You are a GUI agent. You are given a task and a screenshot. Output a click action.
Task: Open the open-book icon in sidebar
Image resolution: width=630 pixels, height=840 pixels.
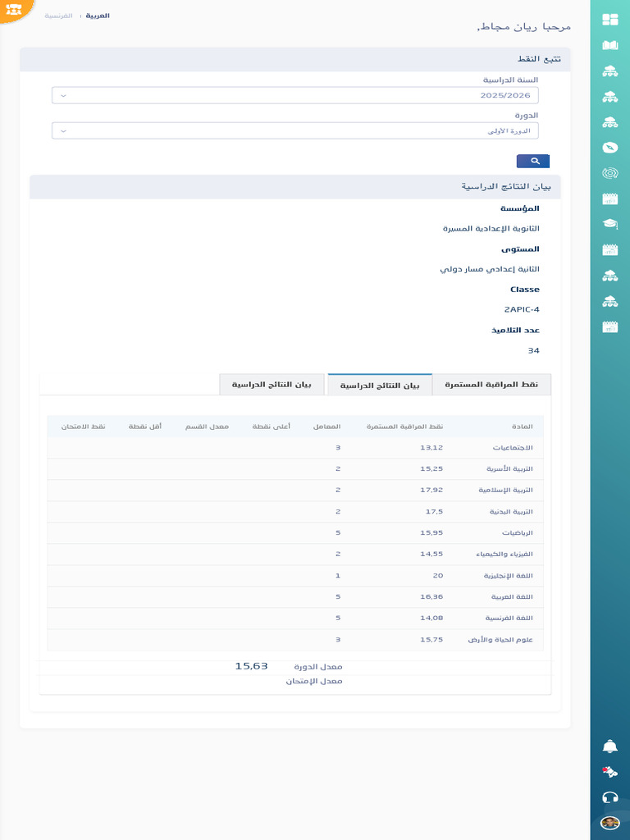pos(609,45)
